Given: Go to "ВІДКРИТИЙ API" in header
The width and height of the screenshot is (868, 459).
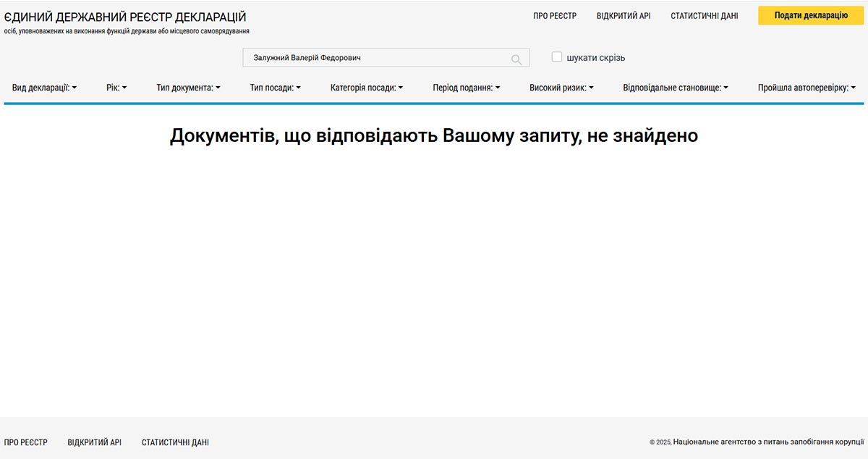Looking at the screenshot, I should pyautogui.click(x=624, y=16).
